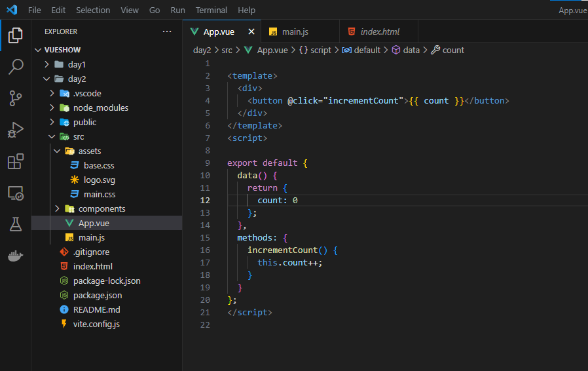Click the wrench icon beside count breadcrumb
The image size is (588, 371).
coord(435,50)
